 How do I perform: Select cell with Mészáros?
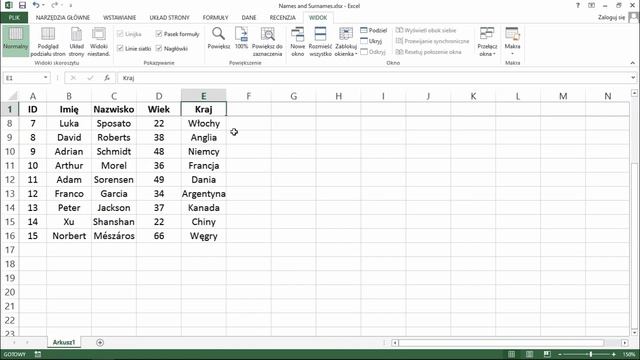(114, 236)
